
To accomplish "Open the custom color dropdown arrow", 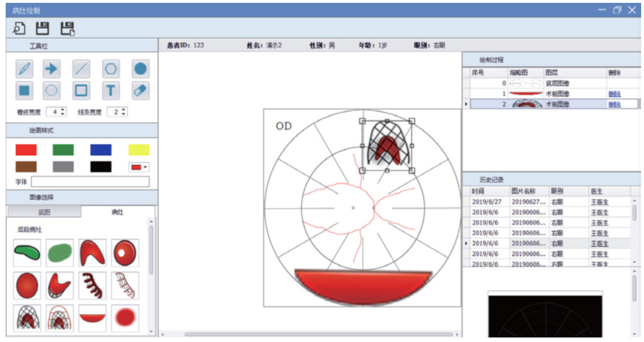I will point(145,167).
